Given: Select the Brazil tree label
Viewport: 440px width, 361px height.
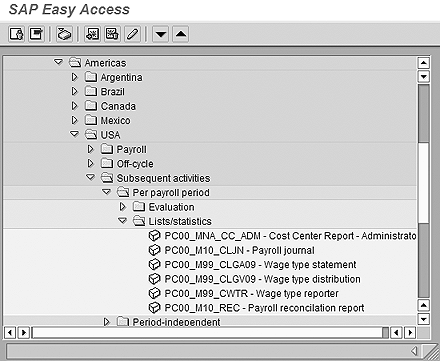Looking at the screenshot, I should [x=113, y=92].
